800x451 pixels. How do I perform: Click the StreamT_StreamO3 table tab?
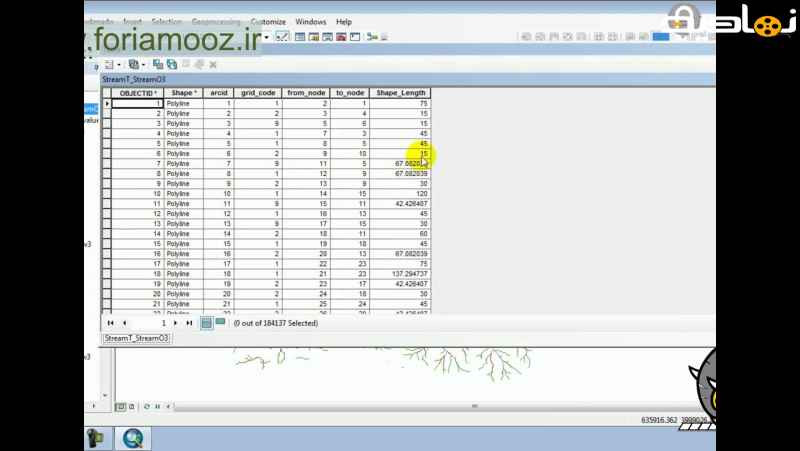click(137, 338)
